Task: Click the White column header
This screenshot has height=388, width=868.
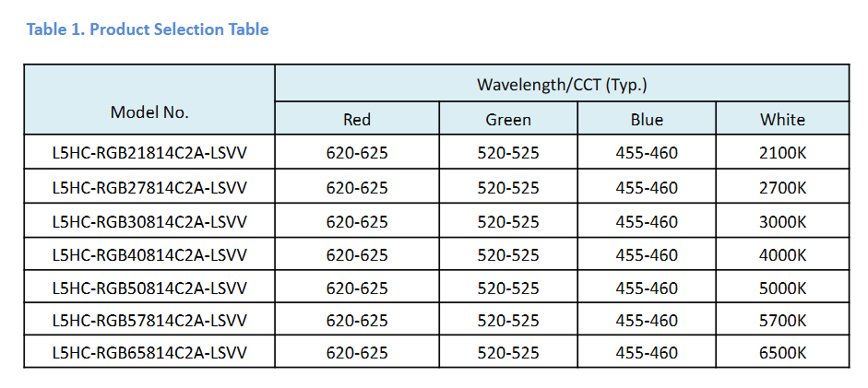Action: tap(782, 120)
